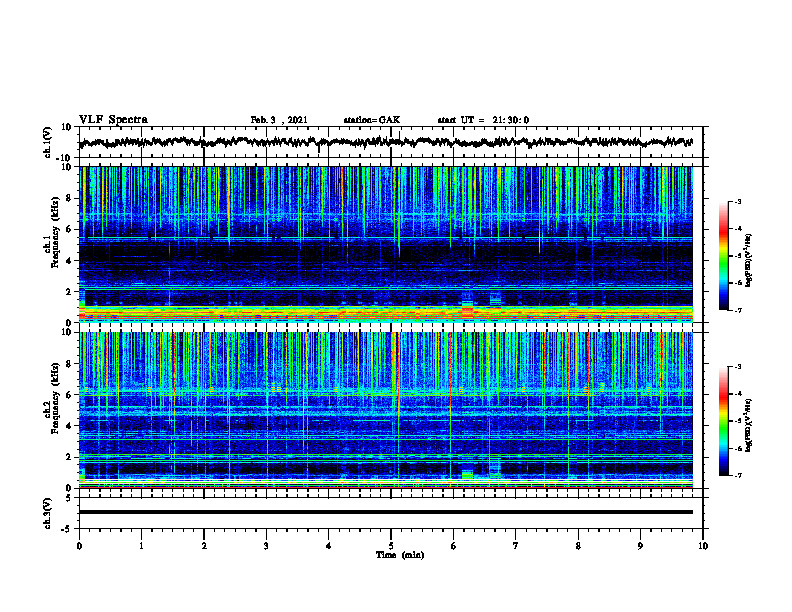
Task: Click the "-7" tick on ch.2 colorbar
Action: 738,476
